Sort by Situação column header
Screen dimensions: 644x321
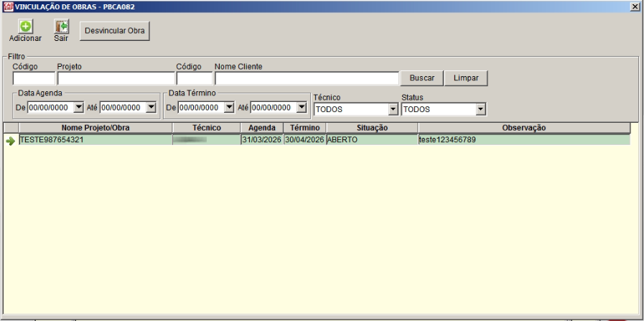372,128
